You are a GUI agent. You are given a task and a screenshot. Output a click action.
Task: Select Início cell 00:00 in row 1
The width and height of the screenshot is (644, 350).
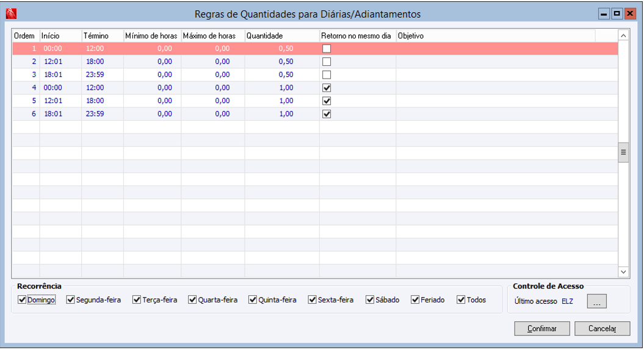pos(60,48)
